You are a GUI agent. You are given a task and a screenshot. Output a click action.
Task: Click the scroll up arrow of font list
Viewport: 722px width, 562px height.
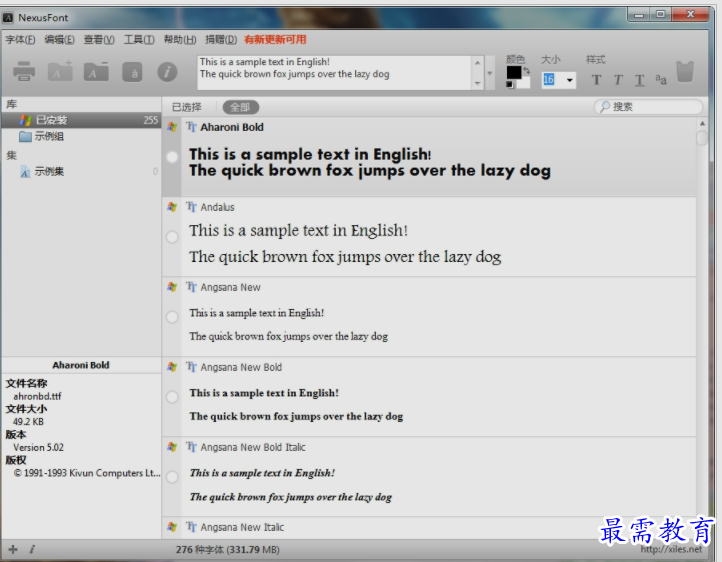tap(702, 123)
